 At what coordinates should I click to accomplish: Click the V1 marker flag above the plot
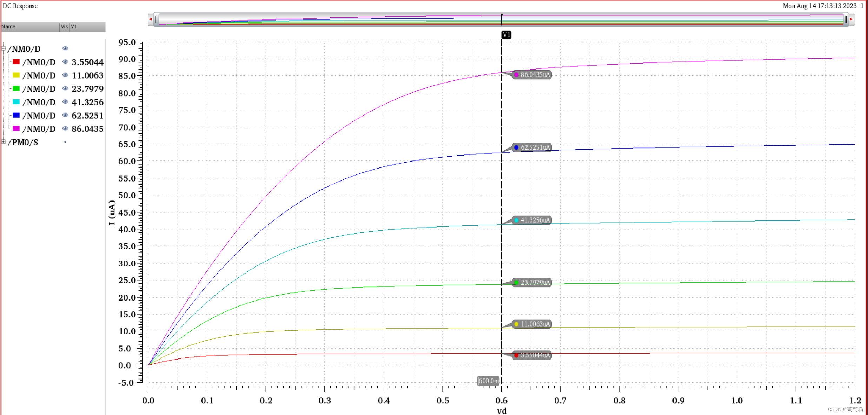click(506, 35)
